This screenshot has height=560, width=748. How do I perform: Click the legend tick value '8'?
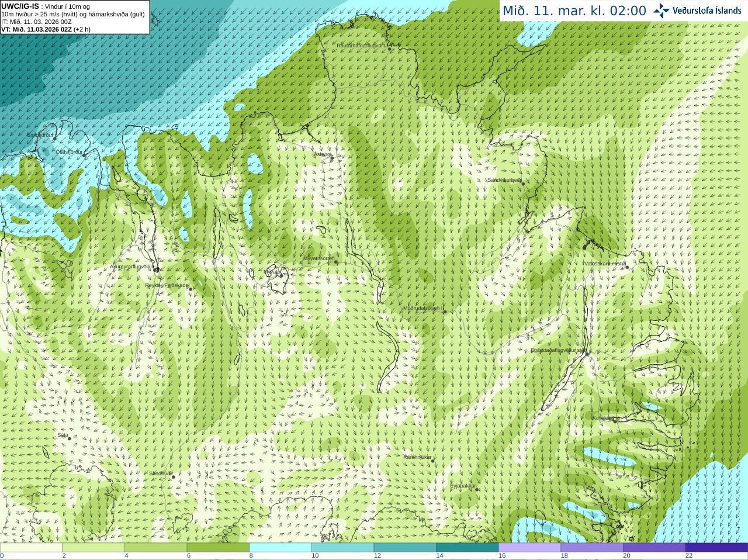point(251,556)
